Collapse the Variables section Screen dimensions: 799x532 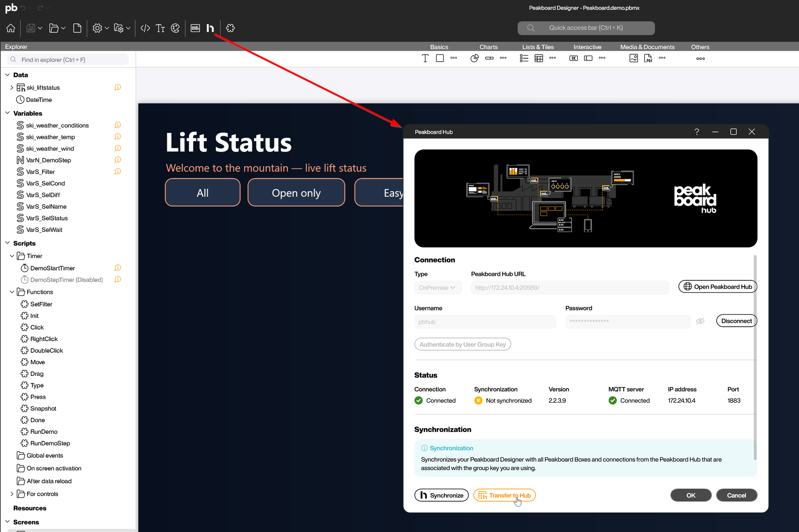point(8,113)
